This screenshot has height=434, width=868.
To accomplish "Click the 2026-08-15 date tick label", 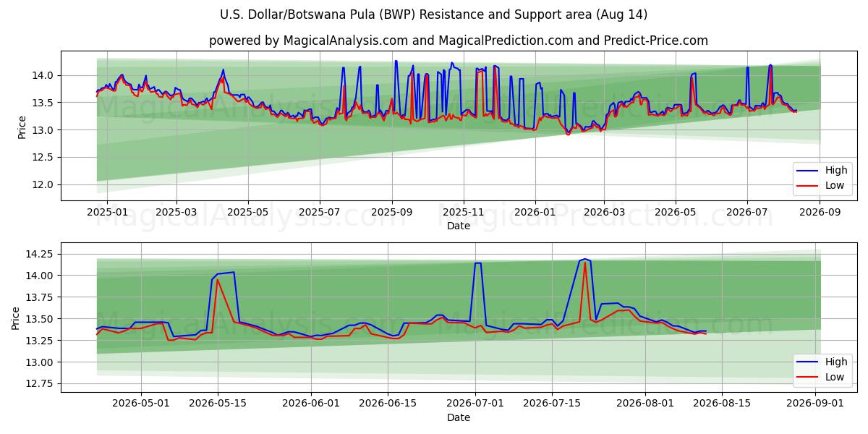I will point(723,404).
